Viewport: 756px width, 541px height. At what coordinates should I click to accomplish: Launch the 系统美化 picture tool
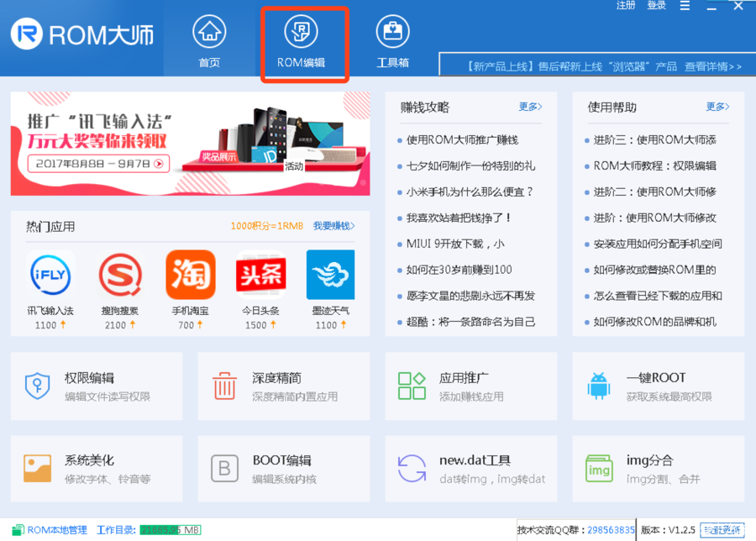pos(97,469)
